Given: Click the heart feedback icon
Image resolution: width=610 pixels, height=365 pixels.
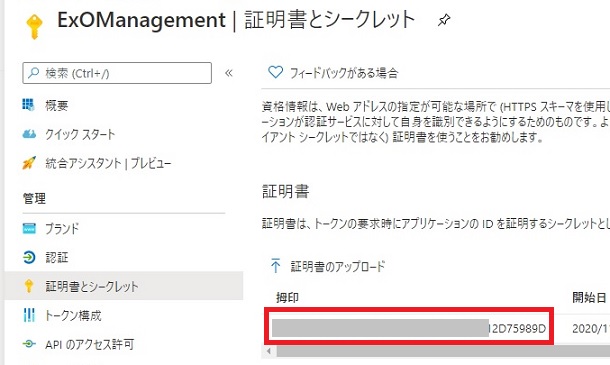Looking at the screenshot, I should (275, 72).
